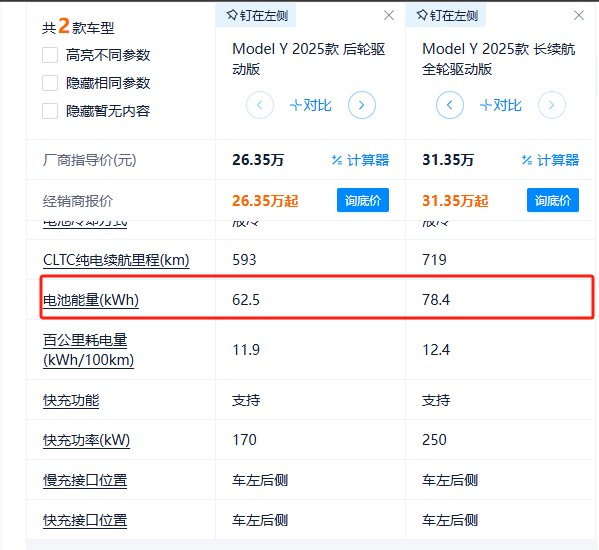Select the 593 range value
The image size is (599, 550).
coord(244,260)
